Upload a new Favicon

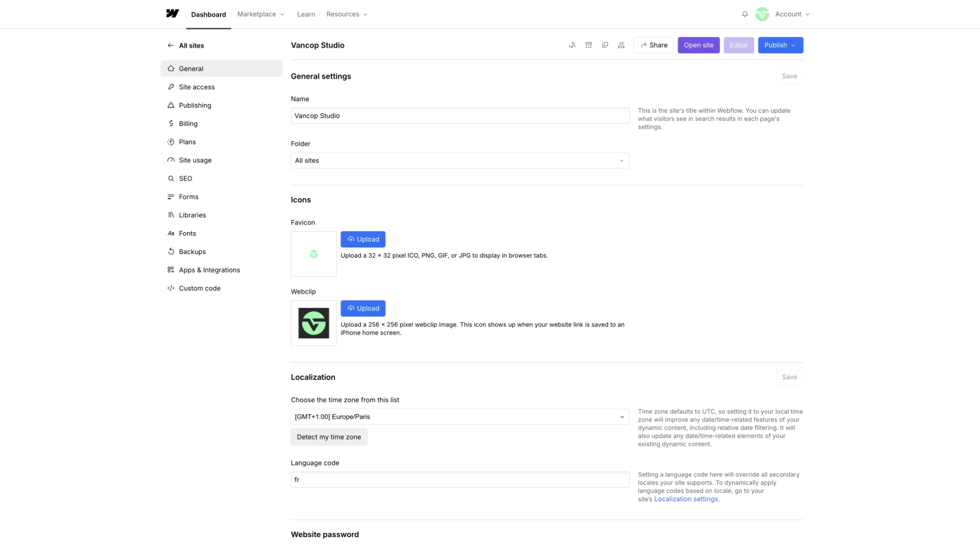point(363,239)
